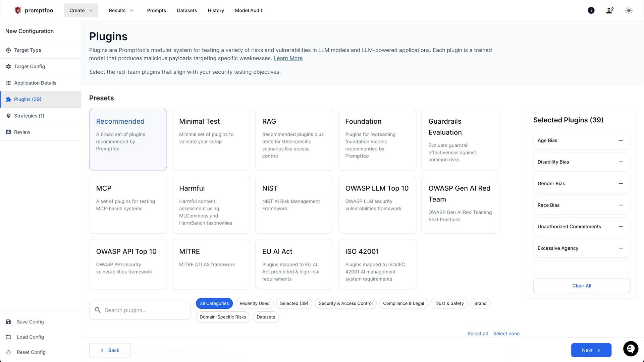Open the Model Audit menu item
This screenshot has height=362, width=644.
pyautogui.click(x=249, y=10)
